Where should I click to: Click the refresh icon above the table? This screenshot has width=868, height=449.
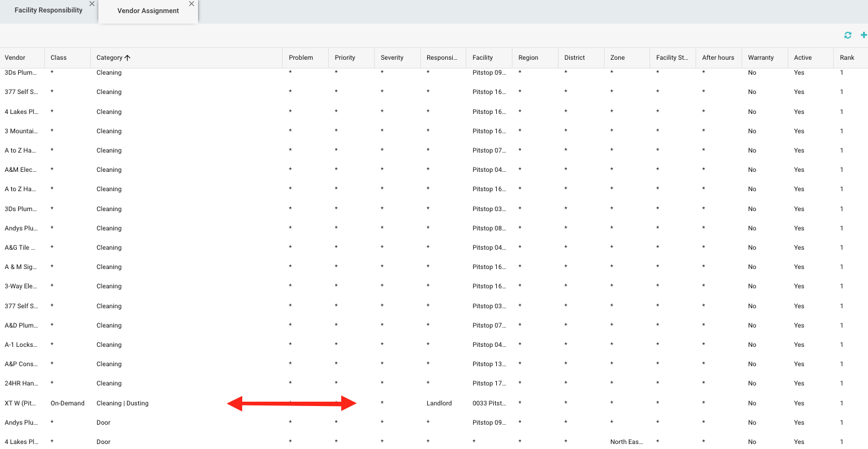tap(847, 35)
